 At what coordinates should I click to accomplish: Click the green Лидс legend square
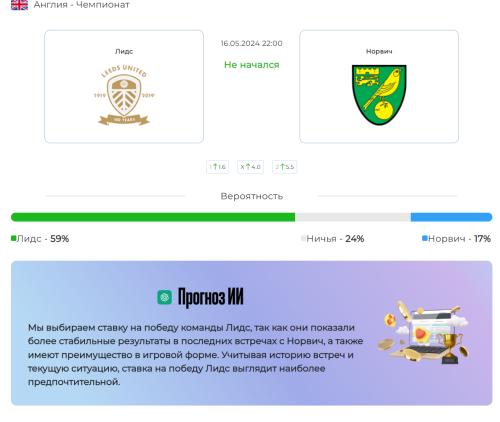click(14, 238)
